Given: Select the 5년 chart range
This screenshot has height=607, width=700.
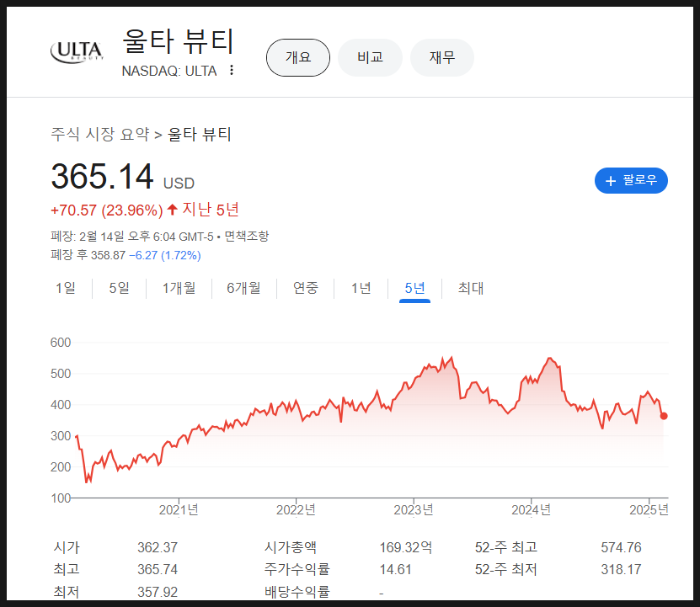Looking at the screenshot, I should (414, 288).
